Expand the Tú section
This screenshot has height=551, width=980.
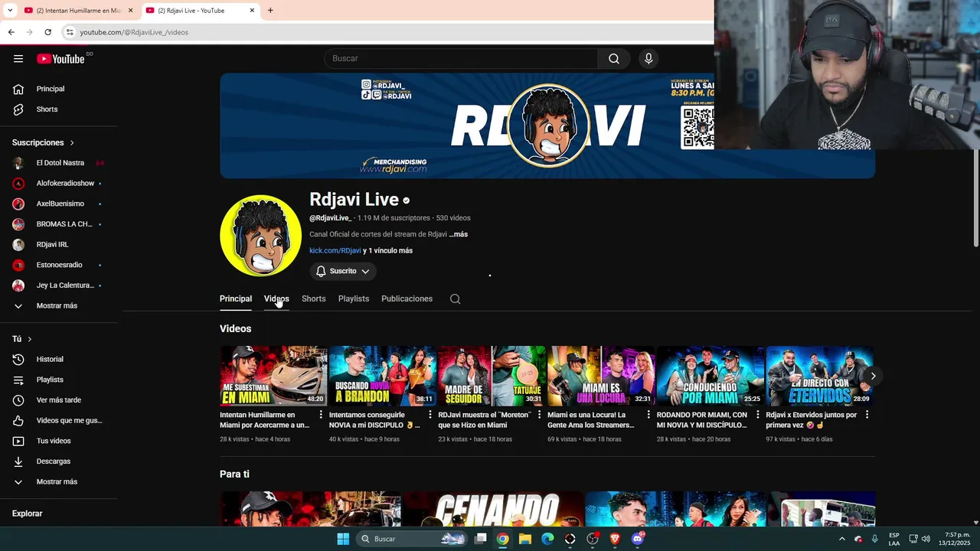tap(30, 339)
